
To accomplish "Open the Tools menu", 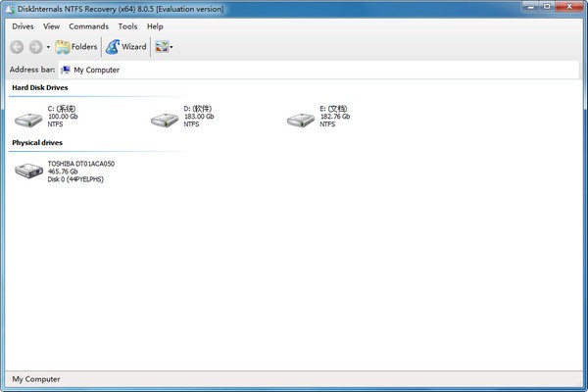I will click(127, 26).
